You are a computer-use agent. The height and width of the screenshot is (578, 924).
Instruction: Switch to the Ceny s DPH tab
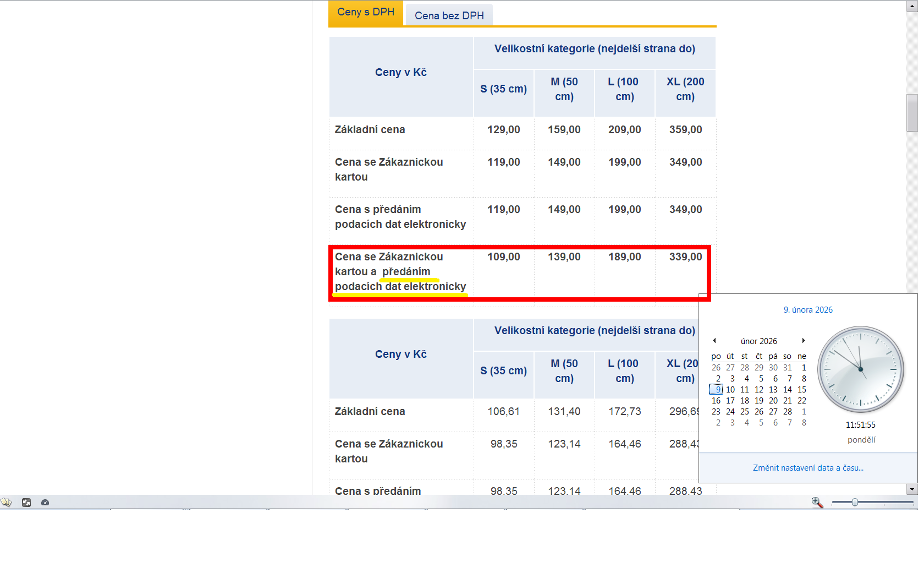366,13
